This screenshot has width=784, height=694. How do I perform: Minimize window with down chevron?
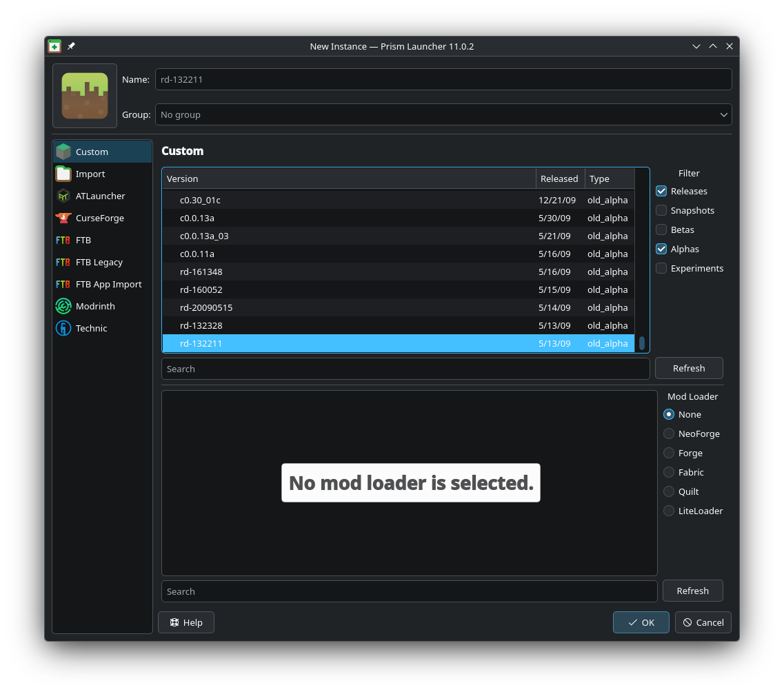(696, 46)
